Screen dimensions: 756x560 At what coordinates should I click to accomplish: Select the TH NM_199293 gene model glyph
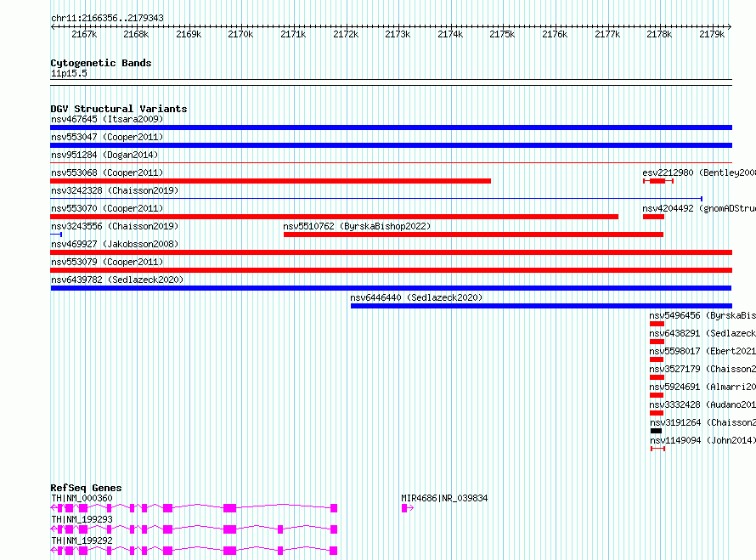(194, 529)
